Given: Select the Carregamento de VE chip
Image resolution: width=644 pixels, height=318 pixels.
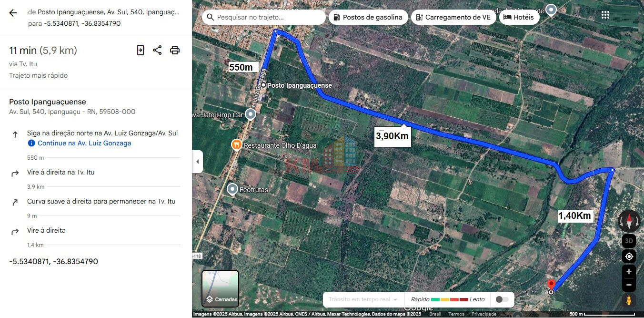Looking at the screenshot, I should pos(453,17).
